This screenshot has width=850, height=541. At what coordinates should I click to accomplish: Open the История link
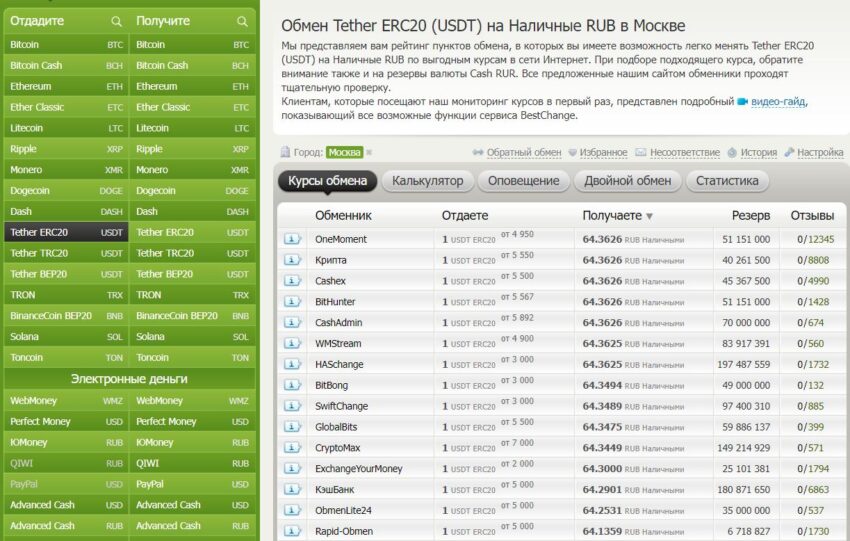click(x=758, y=153)
